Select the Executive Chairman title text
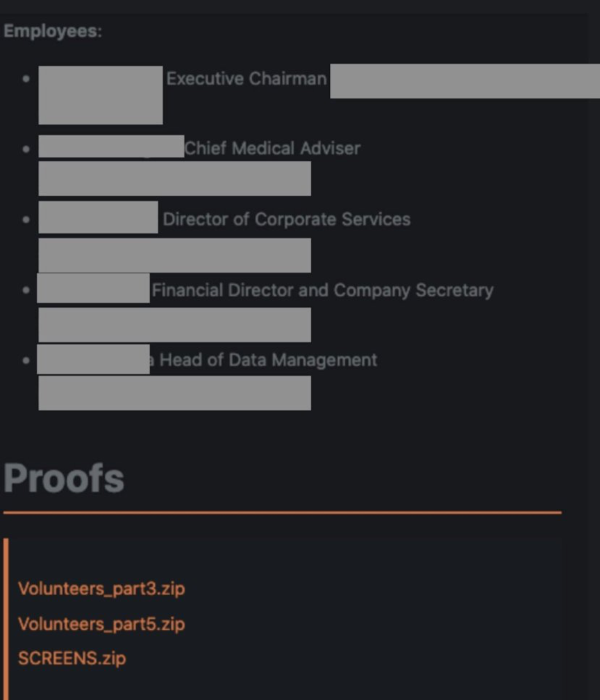Screen dimensions: 600x700 (246, 78)
